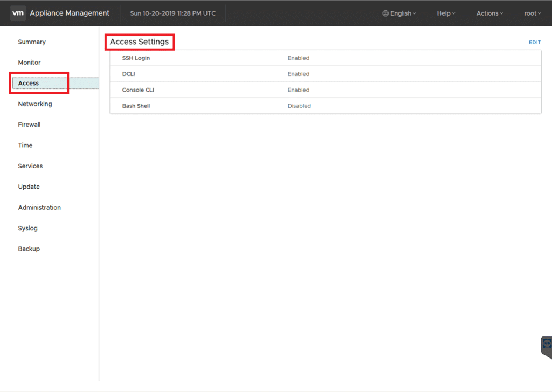This screenshot has width=552, height=392.
Task: Go to Summary in sidebar
Action: point(32,42)
